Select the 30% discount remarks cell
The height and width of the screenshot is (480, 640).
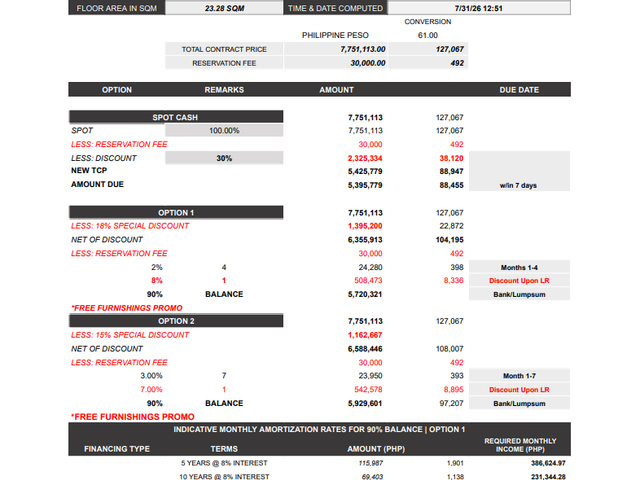[224, 158]
